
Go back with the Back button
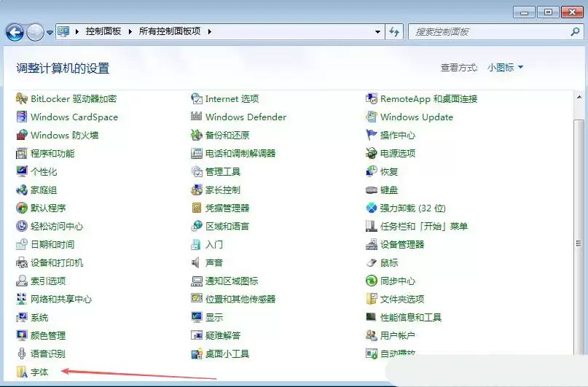15,33
